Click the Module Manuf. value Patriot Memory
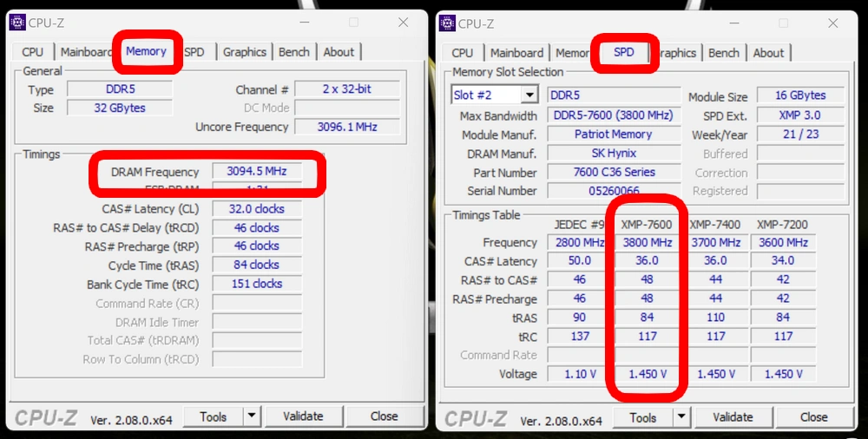868x439 pixels. point(614,134)
